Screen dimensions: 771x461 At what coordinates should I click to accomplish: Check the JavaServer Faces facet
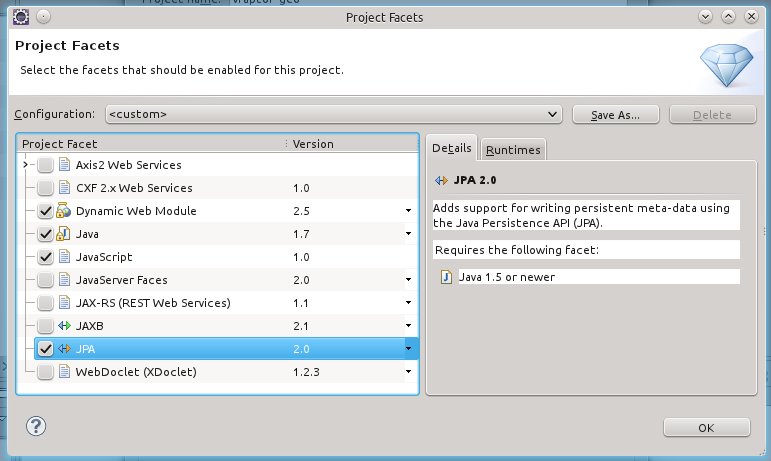pyautogui.click(x=45, y=280)
